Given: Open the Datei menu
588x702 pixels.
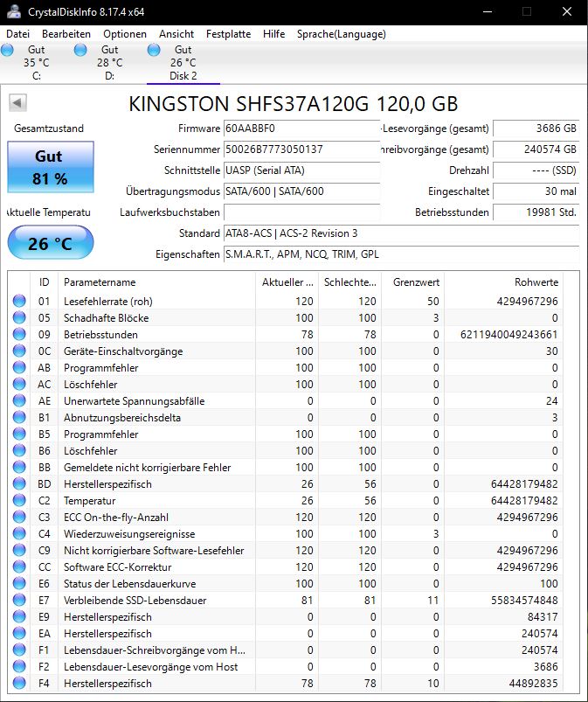Looking at the screenshot, I should 18,34.
